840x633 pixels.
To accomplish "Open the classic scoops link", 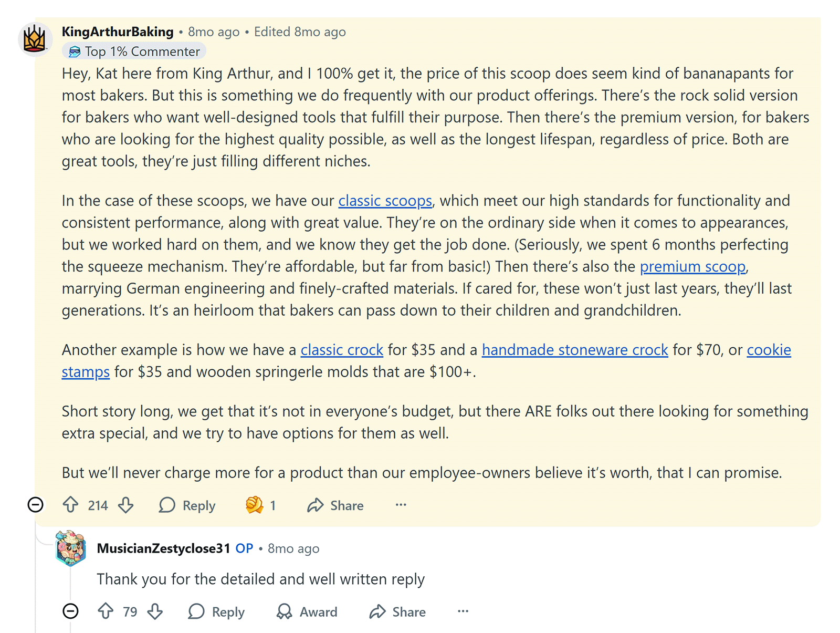I will [385, 201].
